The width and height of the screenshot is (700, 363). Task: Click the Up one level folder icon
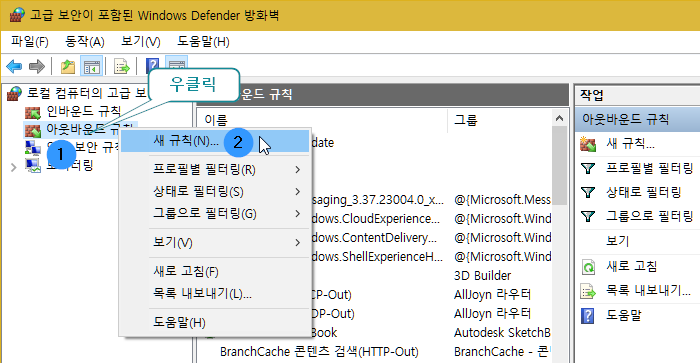point(68,67)
